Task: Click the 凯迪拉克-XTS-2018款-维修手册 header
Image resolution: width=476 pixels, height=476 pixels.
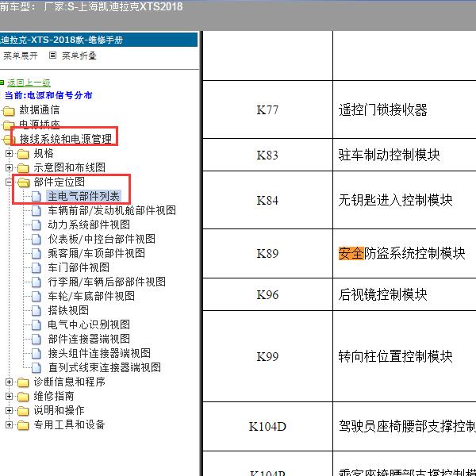Action: point(98,40)
